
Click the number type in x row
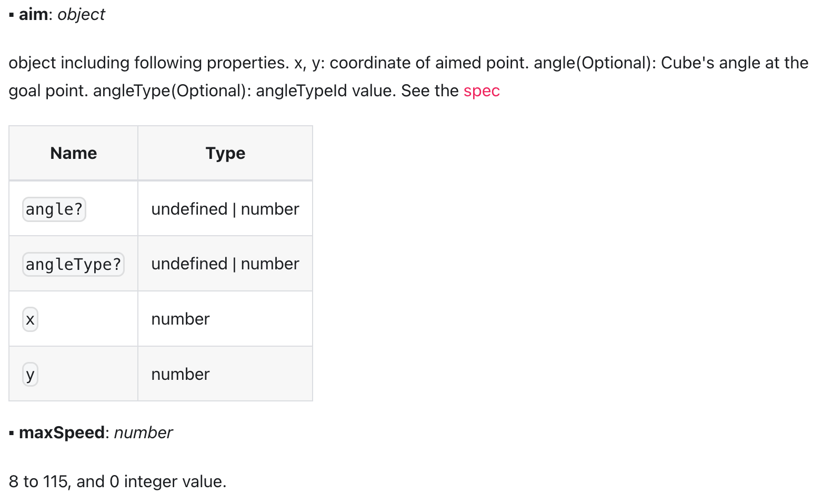tap(181, 319)
